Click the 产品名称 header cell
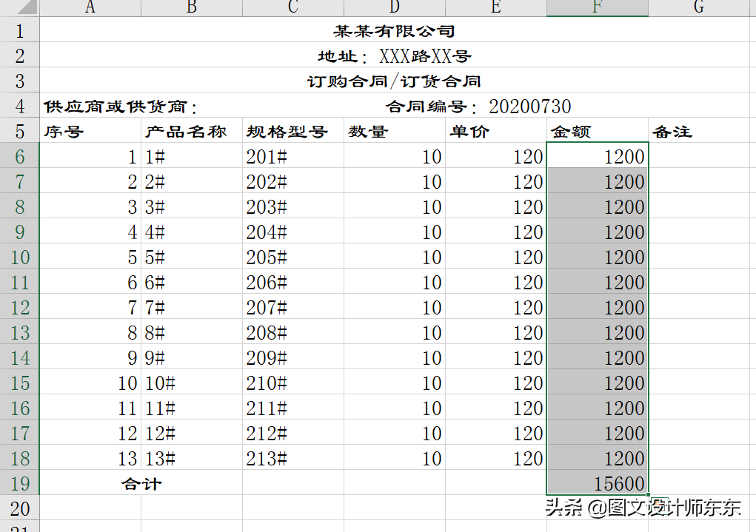Screen dimensions: 756x532 [x=192, y=131]
